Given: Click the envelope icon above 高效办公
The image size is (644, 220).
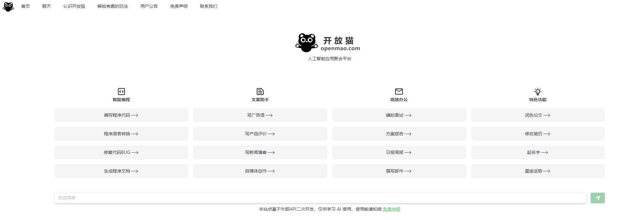Looking at the screenshot, I should pyautogui.click(x=399, y=91).
